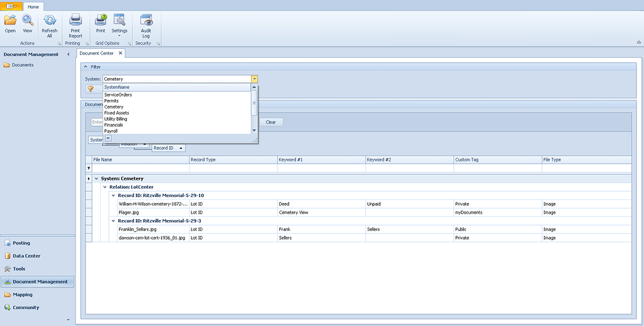Select the Document Management navigation item
The image size is (644, 326).
coord(37,281)
